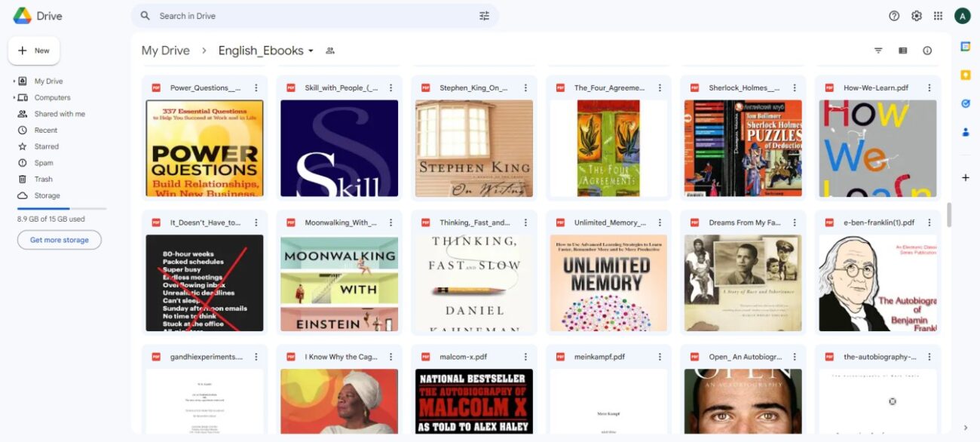980x442 pixels.
Task: Open the Google Calendar side panel
Action: (x=966, y=47)
